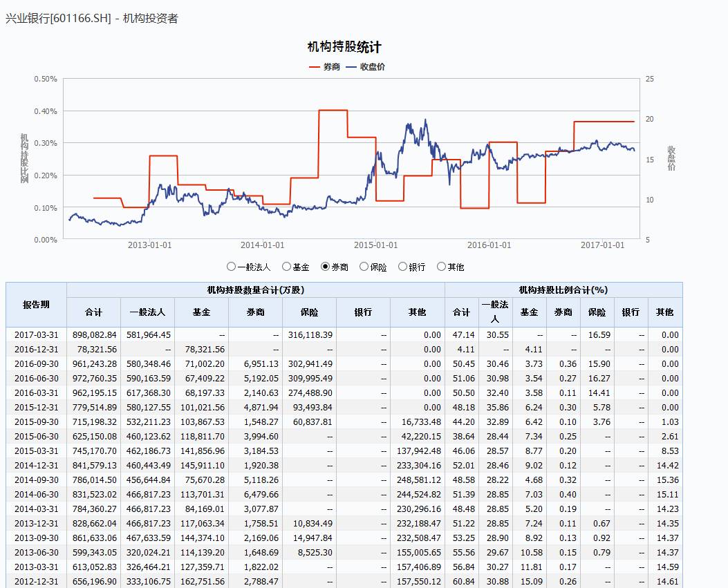This screenshot has height=588, width=728.
Task: Click the 2013-01-01 x-axis label
Action: [149, 245]
